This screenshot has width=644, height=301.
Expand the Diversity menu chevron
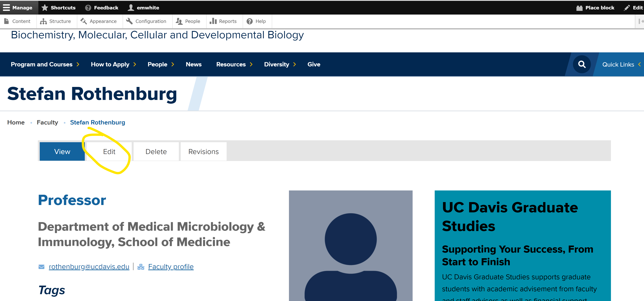click(x=295, y=65)
